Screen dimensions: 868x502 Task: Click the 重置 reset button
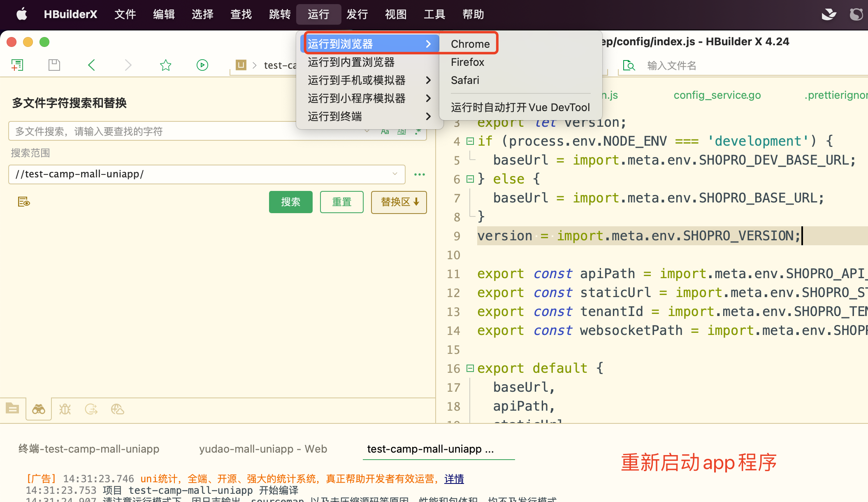tap(342, 202)
